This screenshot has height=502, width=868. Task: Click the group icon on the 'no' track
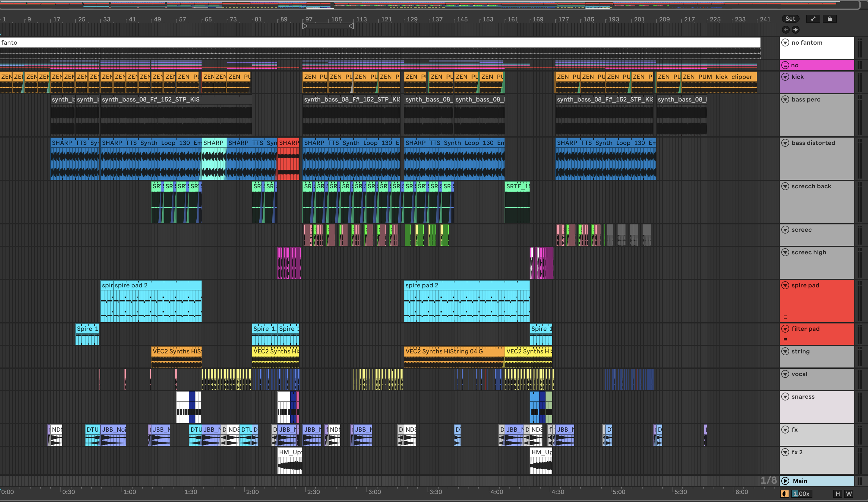point(785,65)
